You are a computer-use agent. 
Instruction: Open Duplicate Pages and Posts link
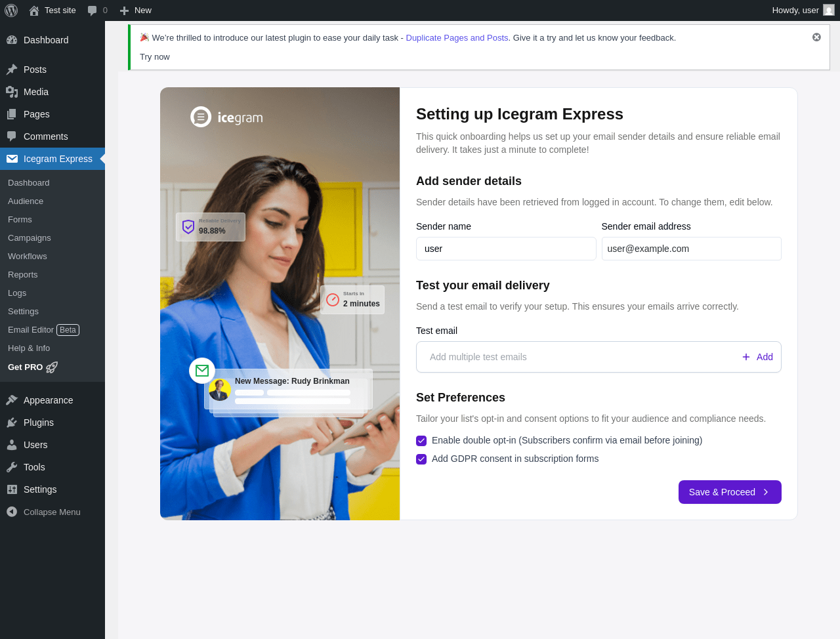[457, 38]
